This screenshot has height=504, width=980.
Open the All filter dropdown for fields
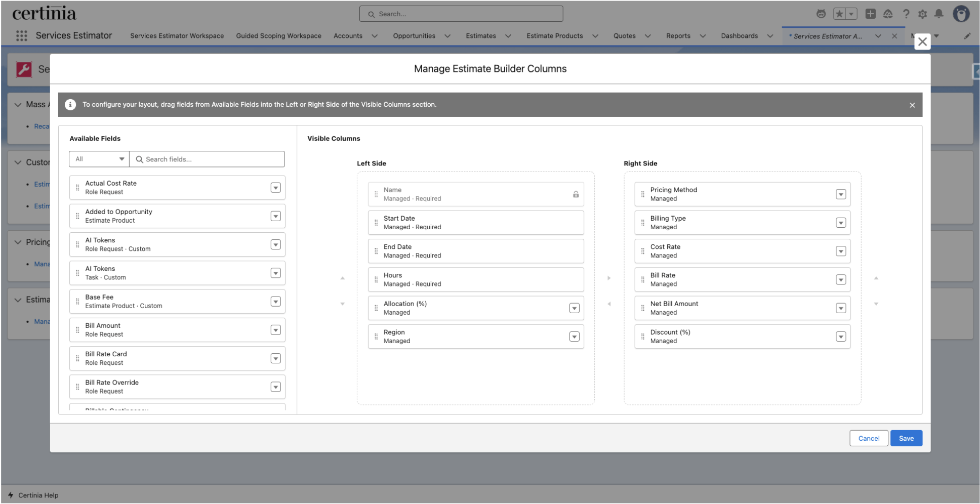[99, 159]
